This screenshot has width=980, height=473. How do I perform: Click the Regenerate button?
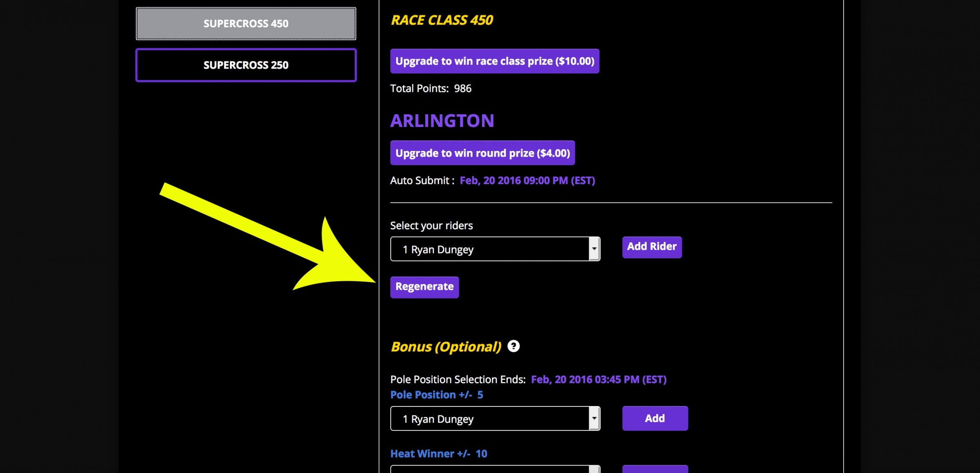(x=424, y=287)
